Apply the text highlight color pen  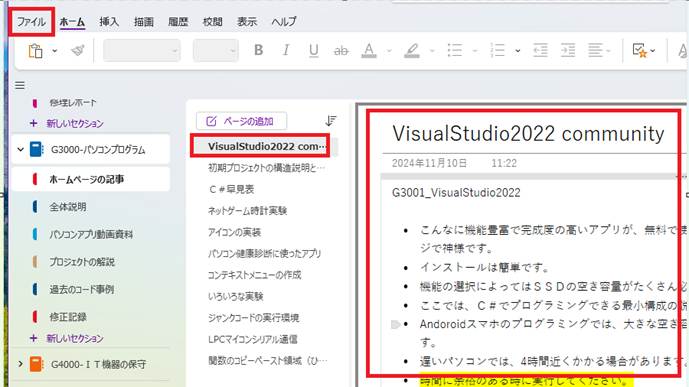coord(411,51)
